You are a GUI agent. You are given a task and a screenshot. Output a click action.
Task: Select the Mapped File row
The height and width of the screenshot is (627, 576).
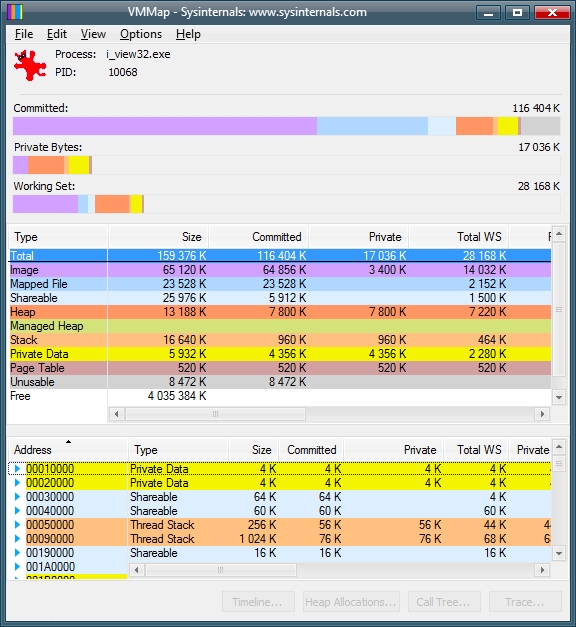pyautogui.click(x=280, y=284)
